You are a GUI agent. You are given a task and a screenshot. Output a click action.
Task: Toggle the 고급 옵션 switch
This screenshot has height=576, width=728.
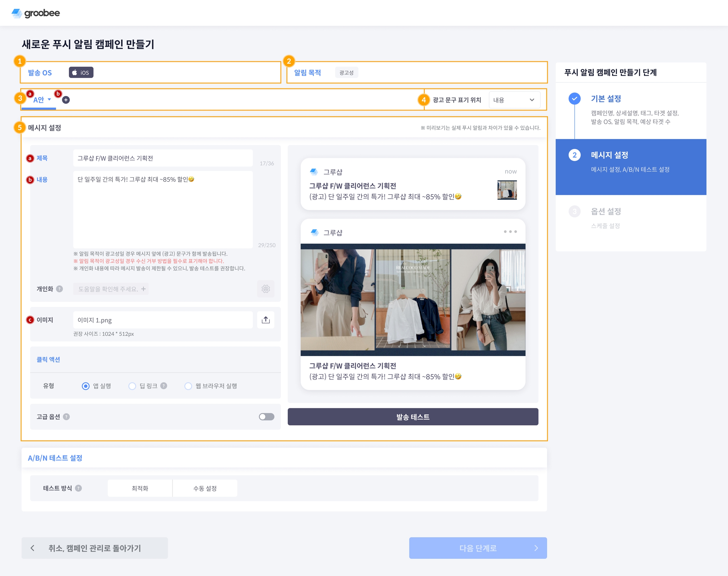click(266, 417)
